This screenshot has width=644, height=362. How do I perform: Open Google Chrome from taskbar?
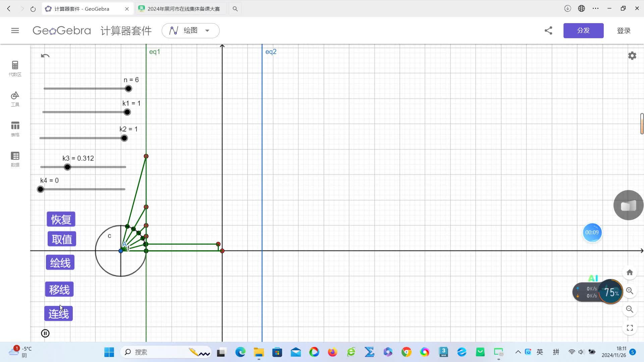(x=406, y=352)
